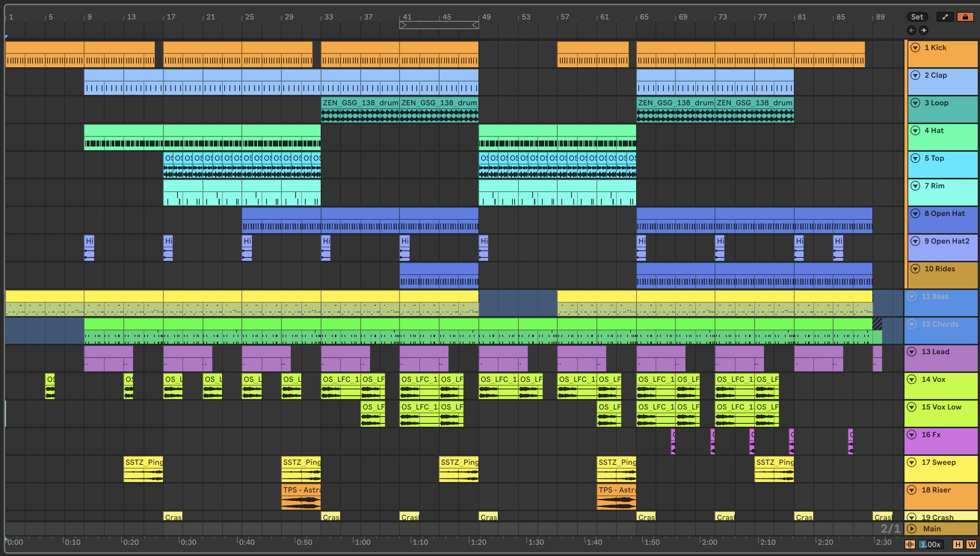Fold the 17 Sweep track

912,462
